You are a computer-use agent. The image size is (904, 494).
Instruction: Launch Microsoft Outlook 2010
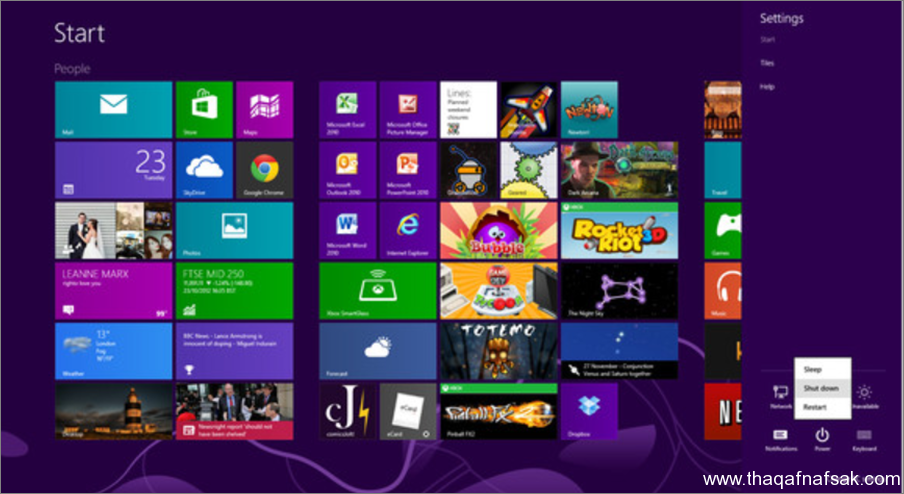(x=348, y=170)
